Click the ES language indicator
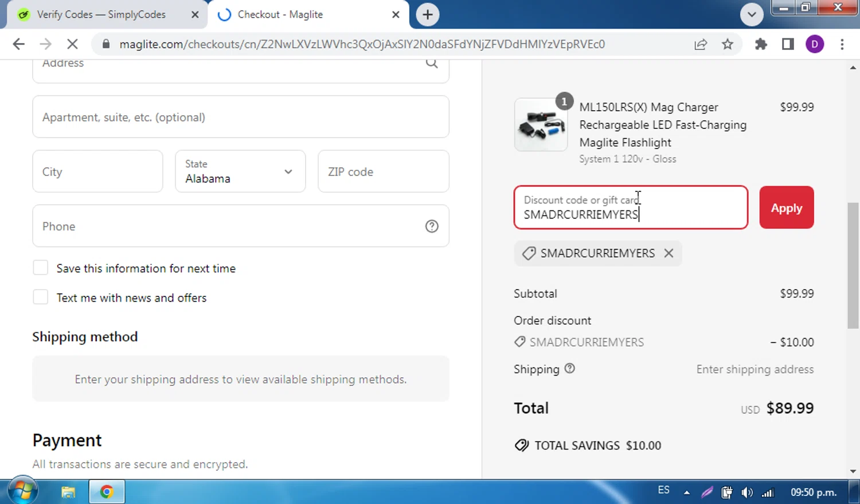Image resolution: width=860 pixels, height=504 pixels. coord(663,490)
